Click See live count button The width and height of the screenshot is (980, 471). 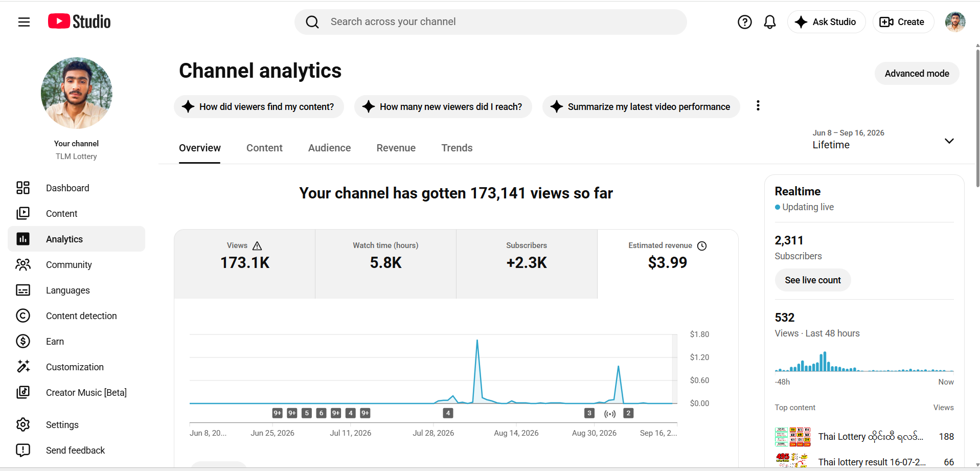click(x=813, y=280)
